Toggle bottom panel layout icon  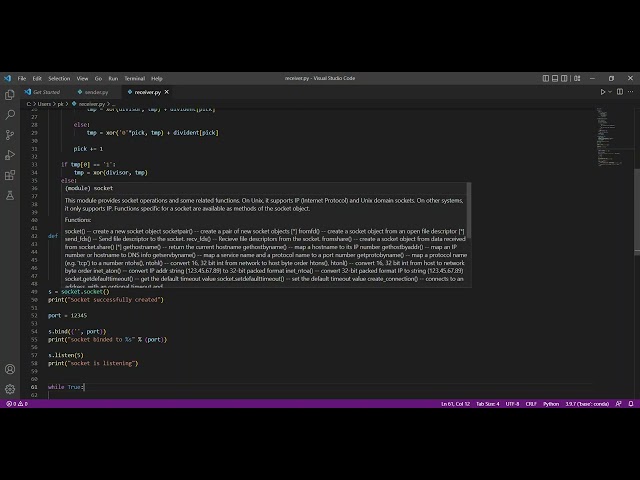point(555,78)
